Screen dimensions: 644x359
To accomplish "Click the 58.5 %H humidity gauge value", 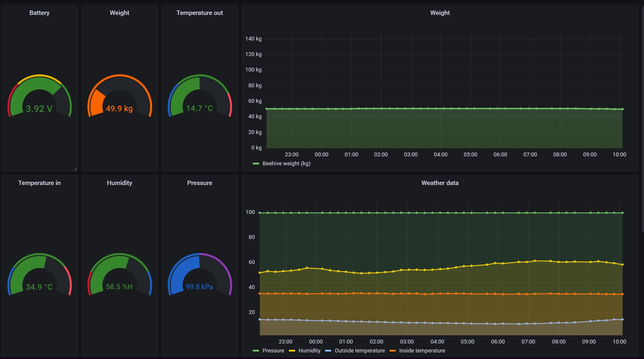I will tap(119, 287).
